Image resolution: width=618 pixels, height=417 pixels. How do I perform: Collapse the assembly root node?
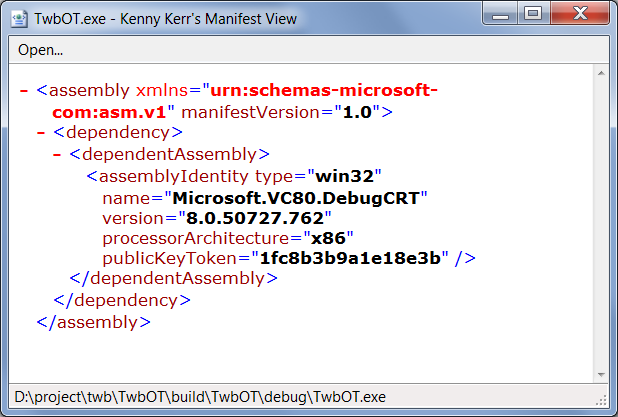[24, 91]
